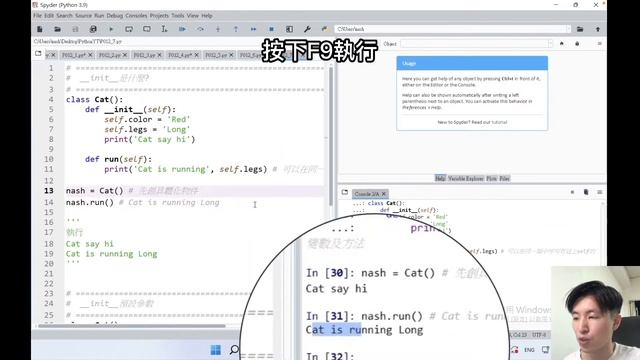Click line 13 'nash = Cat()' in editor
Screen dimensions: 640x360
(94, 191)
